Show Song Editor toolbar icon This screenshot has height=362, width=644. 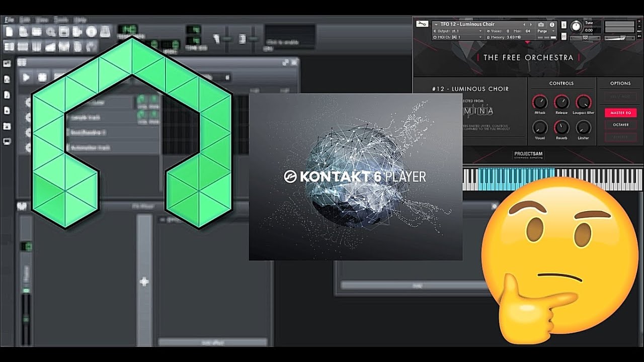[9, 46]
